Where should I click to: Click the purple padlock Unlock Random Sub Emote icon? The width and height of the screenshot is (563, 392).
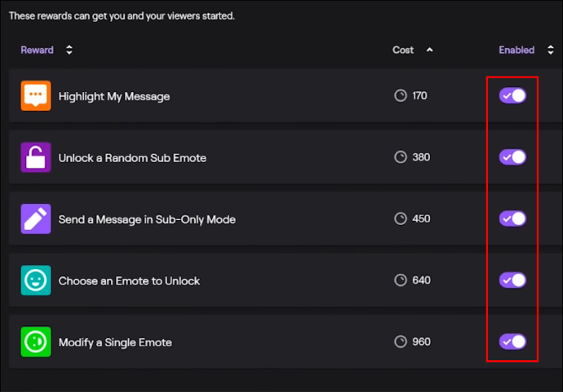(36, 157)
